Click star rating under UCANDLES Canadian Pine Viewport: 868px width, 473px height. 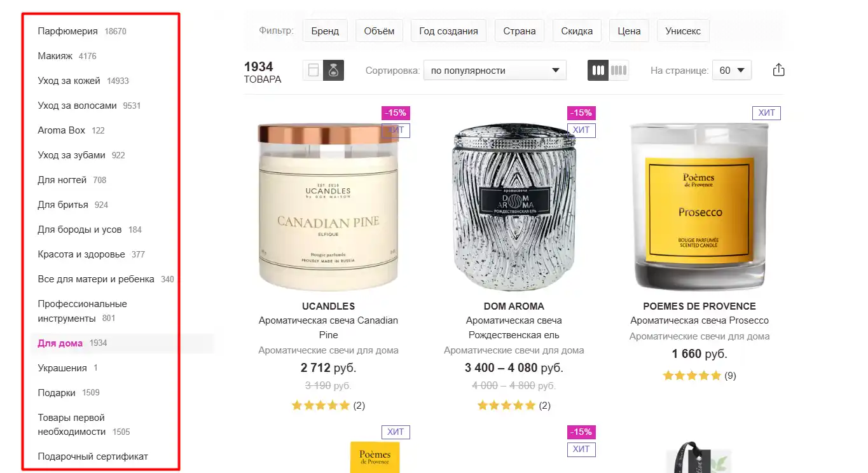320,406
